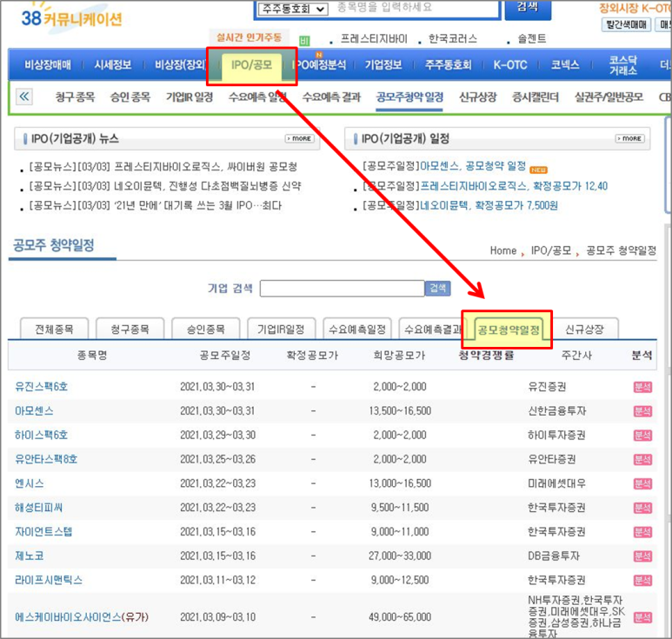This screenshot has width=672, height=639.
Task: Open the 에스케이바이오사이언스(유가) stock link
Action: click(x=82, y=617)
